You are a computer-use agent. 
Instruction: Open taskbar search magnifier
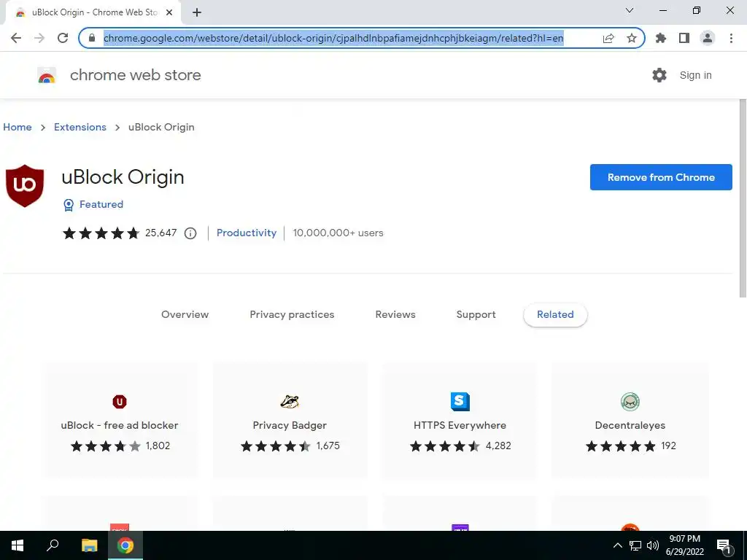53,545
